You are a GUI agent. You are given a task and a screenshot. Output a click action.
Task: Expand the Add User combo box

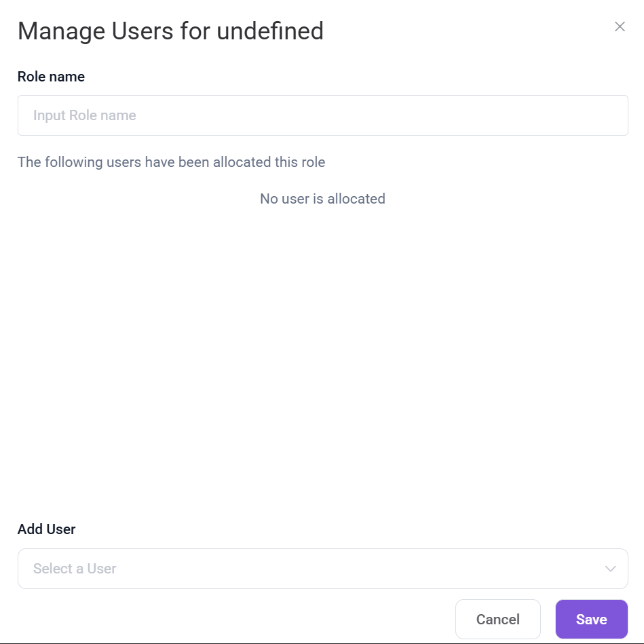point(322,569)
